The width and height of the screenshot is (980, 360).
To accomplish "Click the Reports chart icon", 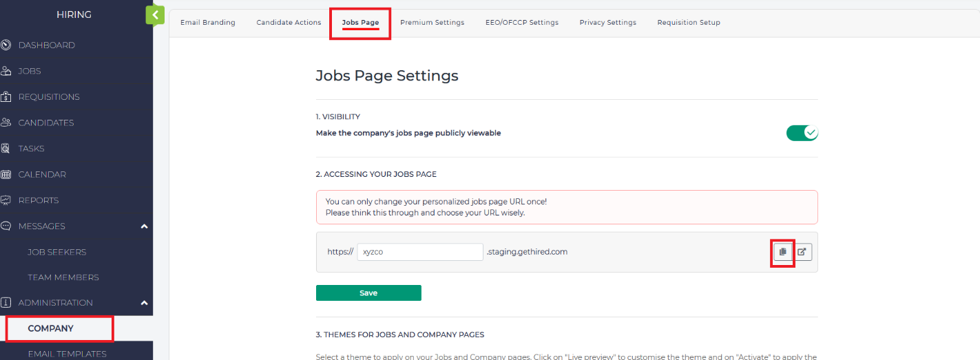I will (x=6, y=200).
